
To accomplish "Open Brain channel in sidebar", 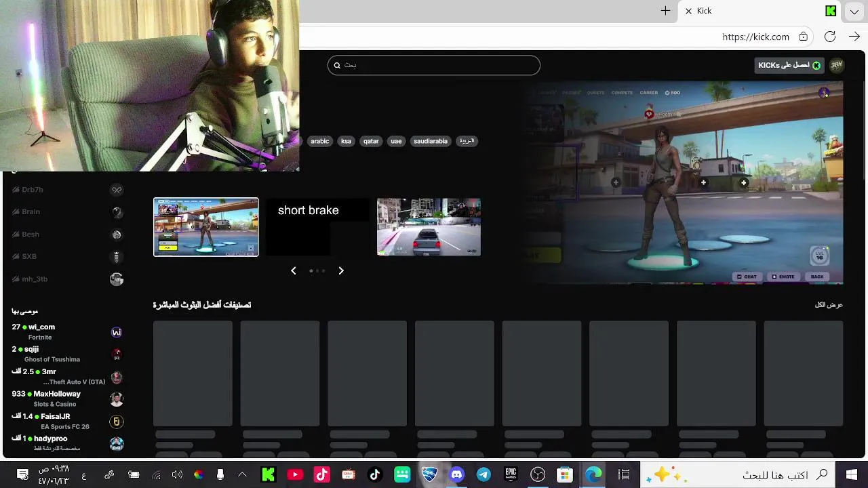I will pyautogui.click(x=68, y=212).
